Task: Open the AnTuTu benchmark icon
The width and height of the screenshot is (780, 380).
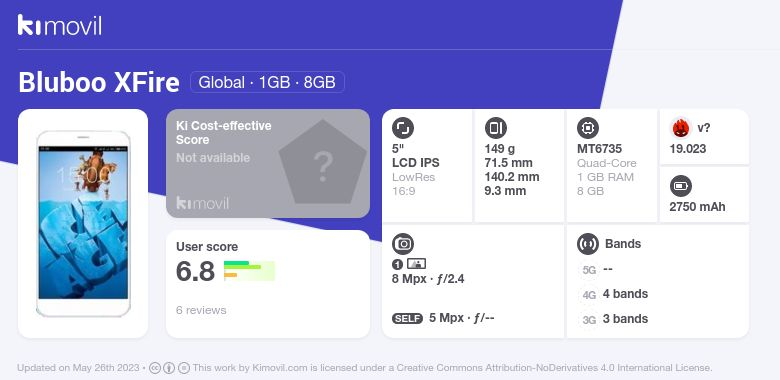Action: coord(680,128)
